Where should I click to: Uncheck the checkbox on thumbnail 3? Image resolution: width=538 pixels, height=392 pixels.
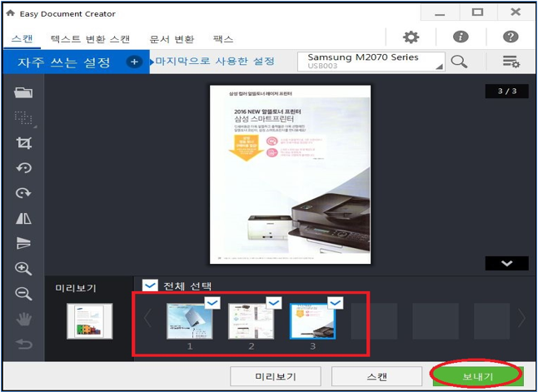pyautogui.click(x=336, y=302)
